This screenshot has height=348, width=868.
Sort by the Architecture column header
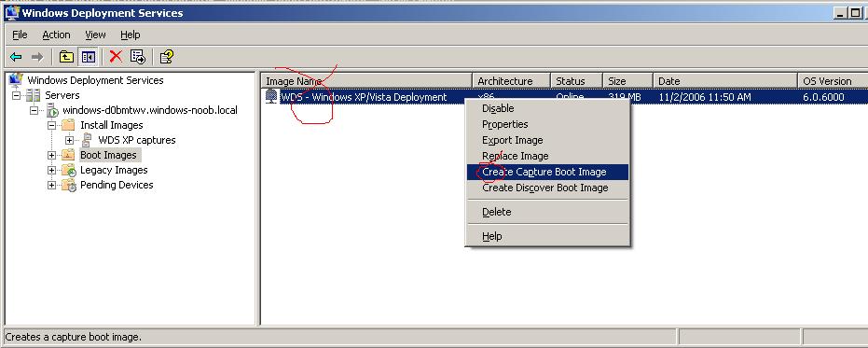tap(511, 81)
